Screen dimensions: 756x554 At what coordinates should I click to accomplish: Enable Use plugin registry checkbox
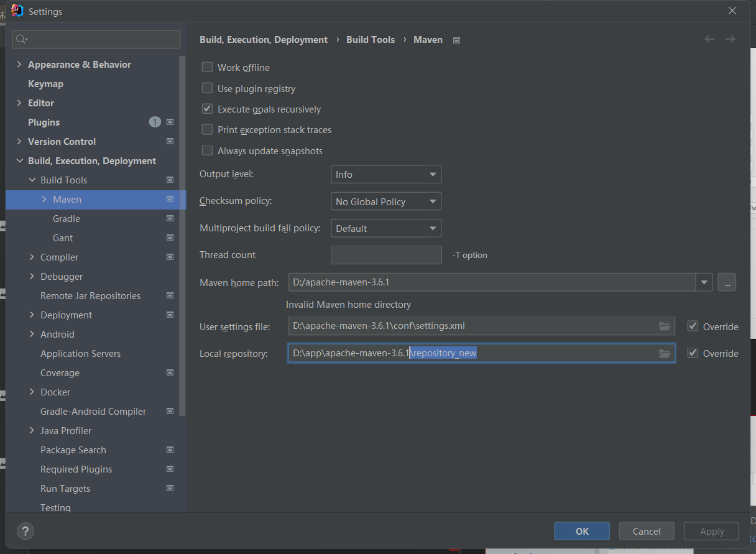(207, 88)
